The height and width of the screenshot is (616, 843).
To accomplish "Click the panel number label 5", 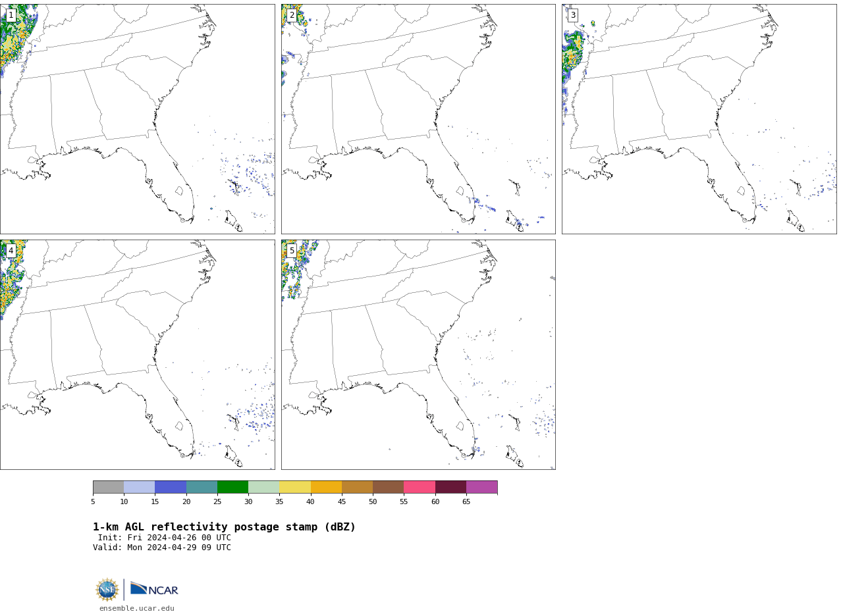I will point(292,251).
